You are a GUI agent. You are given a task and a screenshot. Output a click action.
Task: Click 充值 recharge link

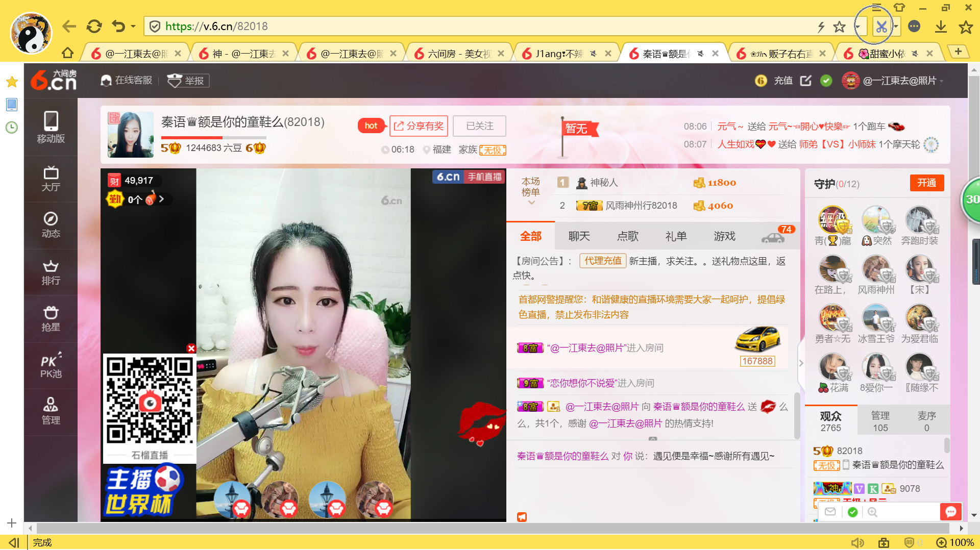(783, 81)
